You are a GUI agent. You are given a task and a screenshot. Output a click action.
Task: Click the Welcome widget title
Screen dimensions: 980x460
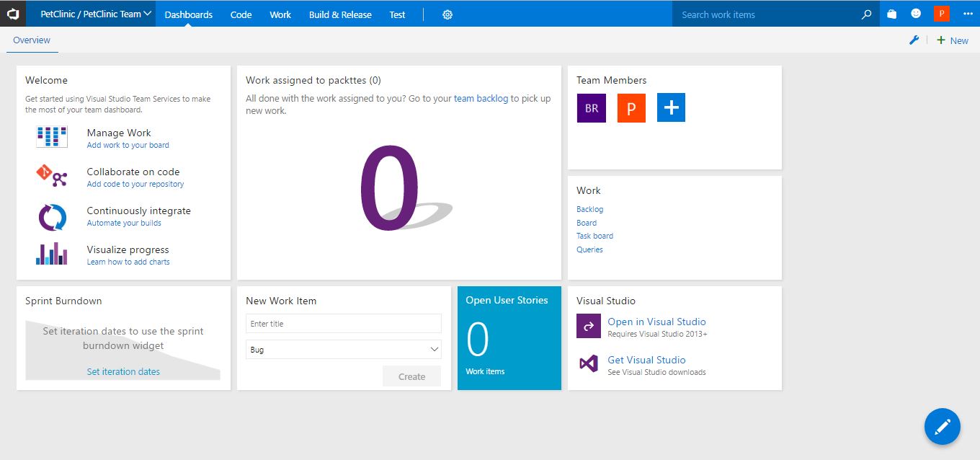click(x=46, y=80)
